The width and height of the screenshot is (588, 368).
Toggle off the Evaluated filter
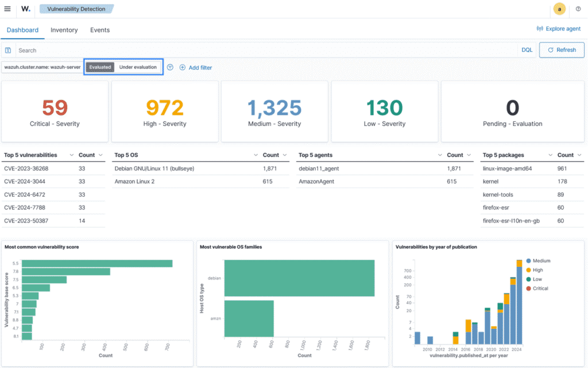(x=99, y=67)
